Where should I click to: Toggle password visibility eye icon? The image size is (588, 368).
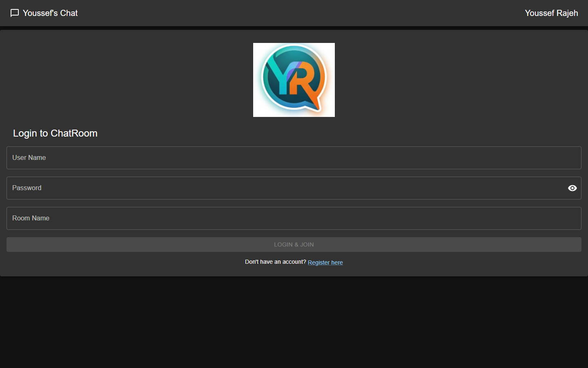click(x=572, y=188)
